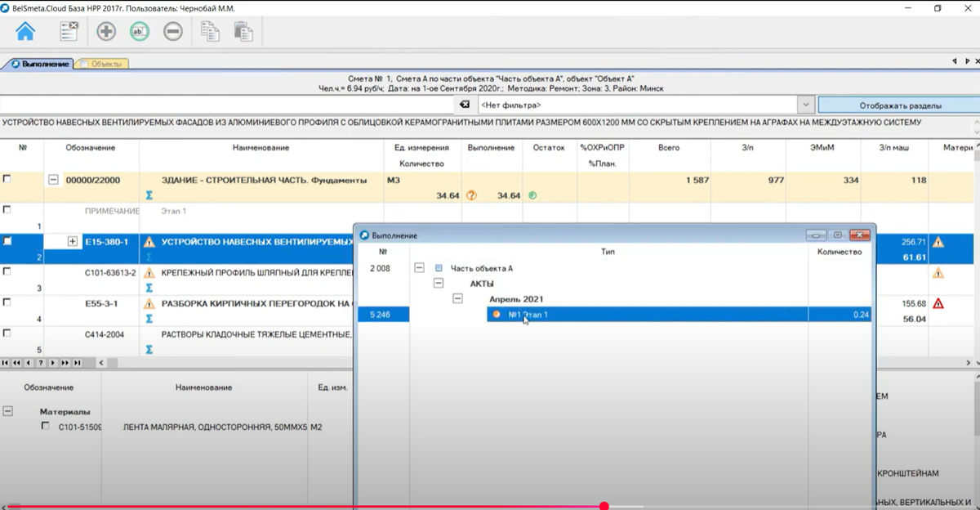Image resolution: width=980 pixels, height=510 pixels.
Task: Select the №1 Этап 1 tree row
Action: [x=680, y=315]
